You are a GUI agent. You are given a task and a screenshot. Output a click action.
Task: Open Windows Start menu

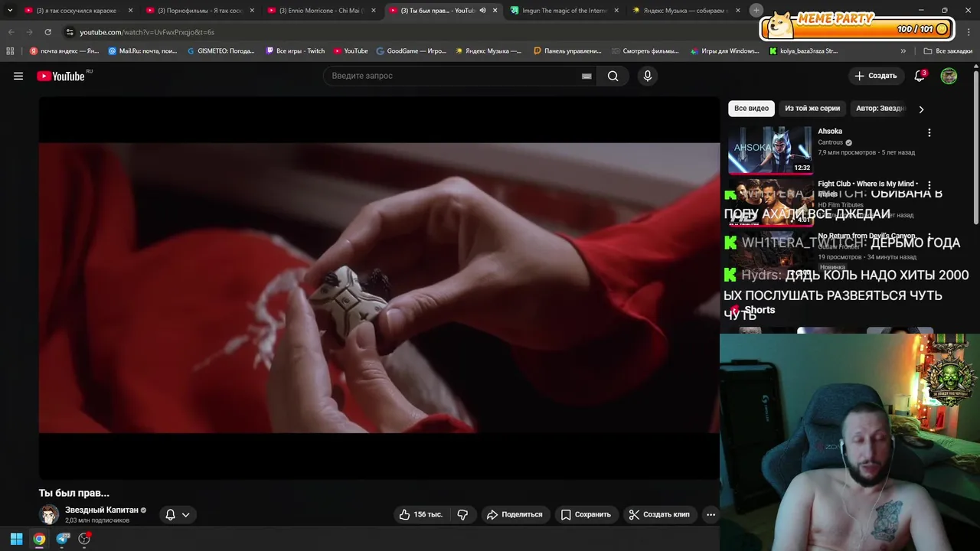(16, 539)
